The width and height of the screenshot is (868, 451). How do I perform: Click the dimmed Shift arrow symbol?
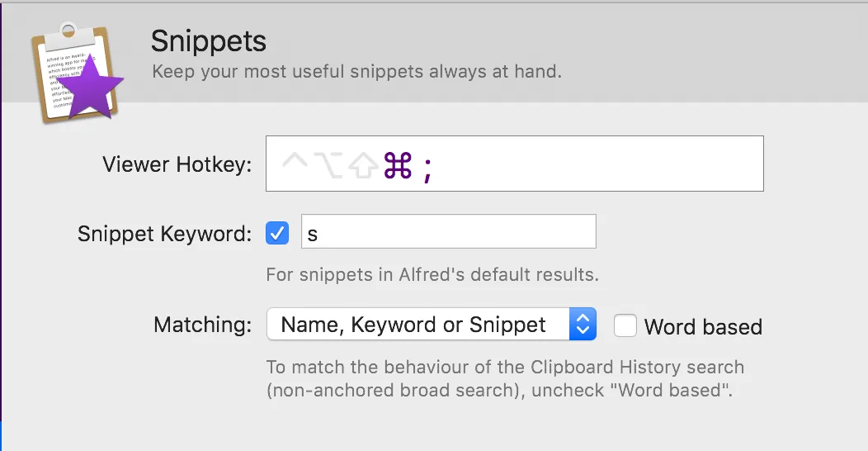[364, 166]
